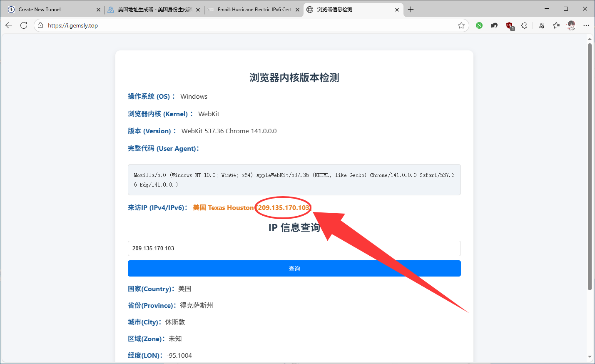Click the page's vertical scrollbar thumb
Viewport: 595px width, 364px height.
coord(590,167)
